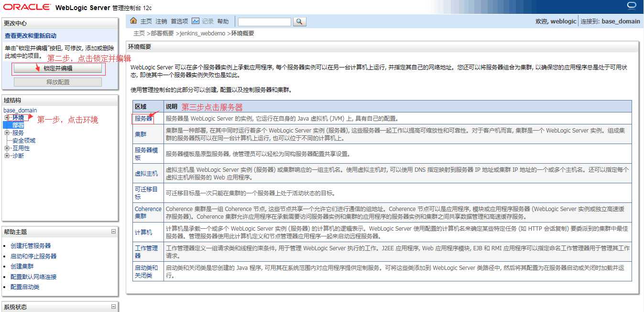Open the 启动类和关闭类 link
Screen dimensions: 644x312
pyautogui.click(x=146, y=271)
